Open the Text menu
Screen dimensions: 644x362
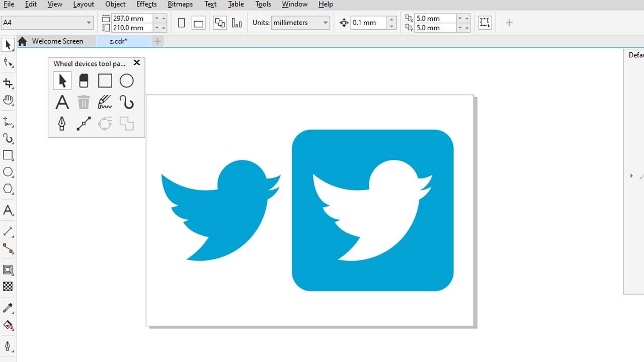(210, 4)
